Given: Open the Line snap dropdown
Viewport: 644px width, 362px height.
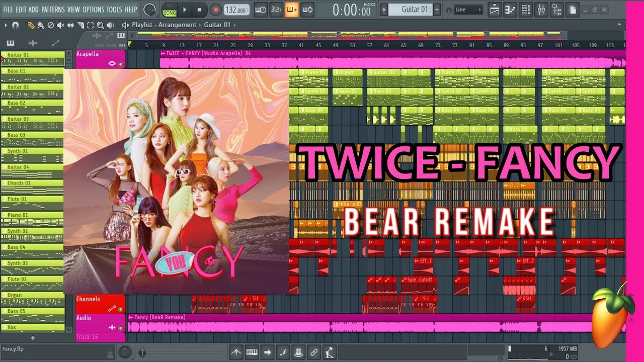Looking at the screenshot, I should click(x=468, y=10).
